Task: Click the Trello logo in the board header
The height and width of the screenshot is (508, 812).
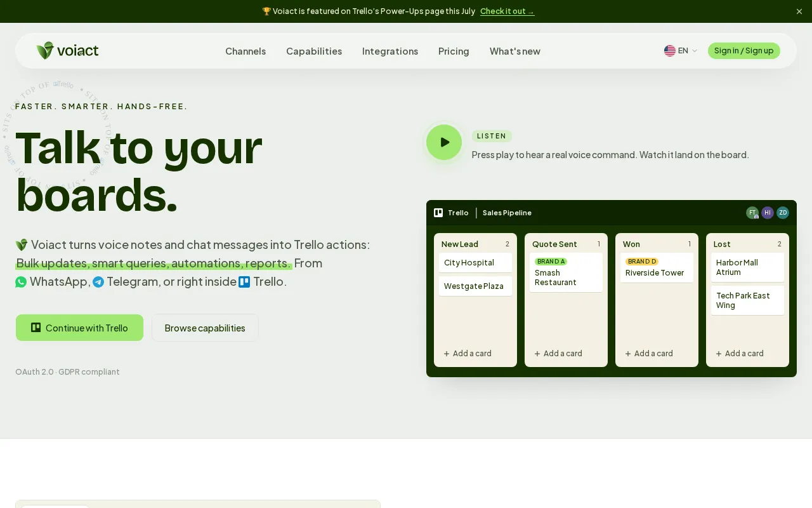Action: 438,213
